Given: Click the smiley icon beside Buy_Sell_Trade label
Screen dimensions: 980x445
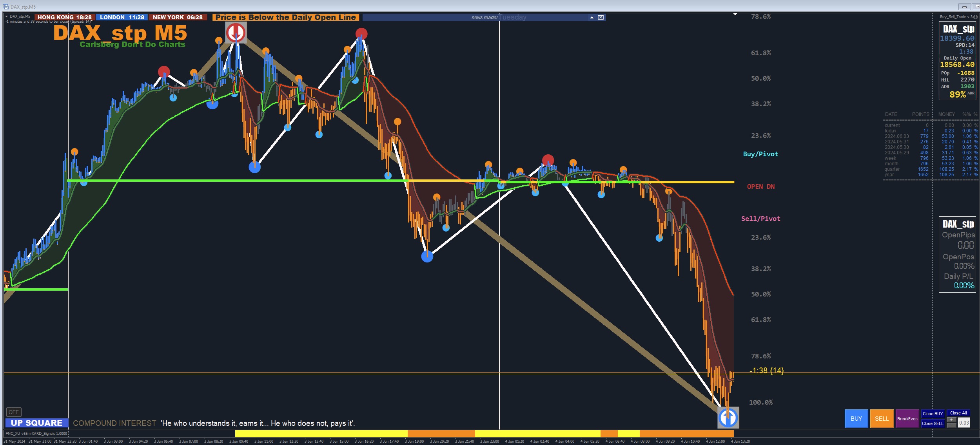Looking at the screenshot, I should click(x=976, y=17).
